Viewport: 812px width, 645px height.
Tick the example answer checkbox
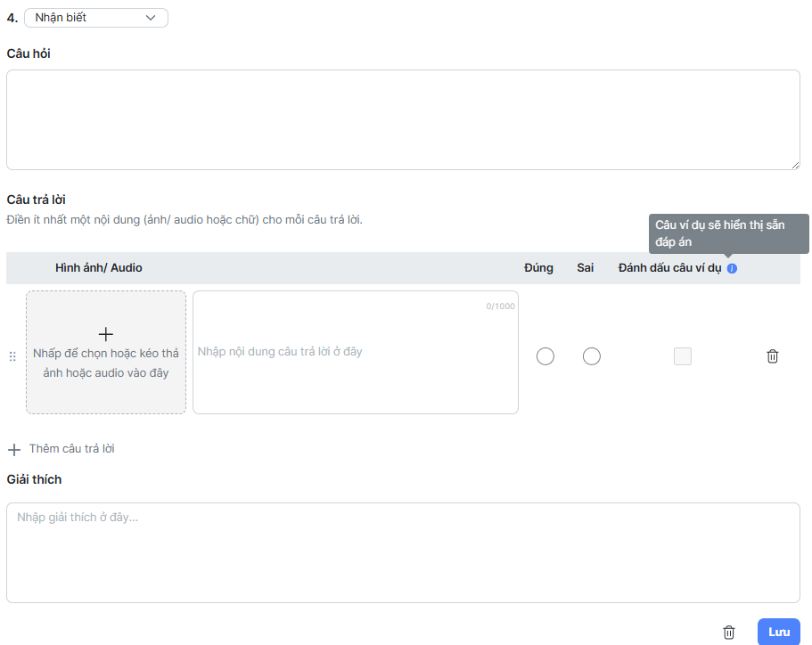tap(683, 356)
